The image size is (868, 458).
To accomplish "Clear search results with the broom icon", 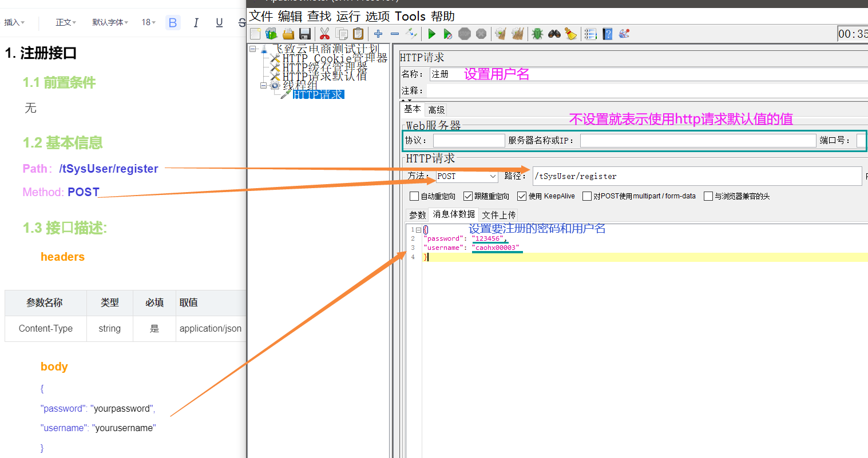I will (570, 34).
